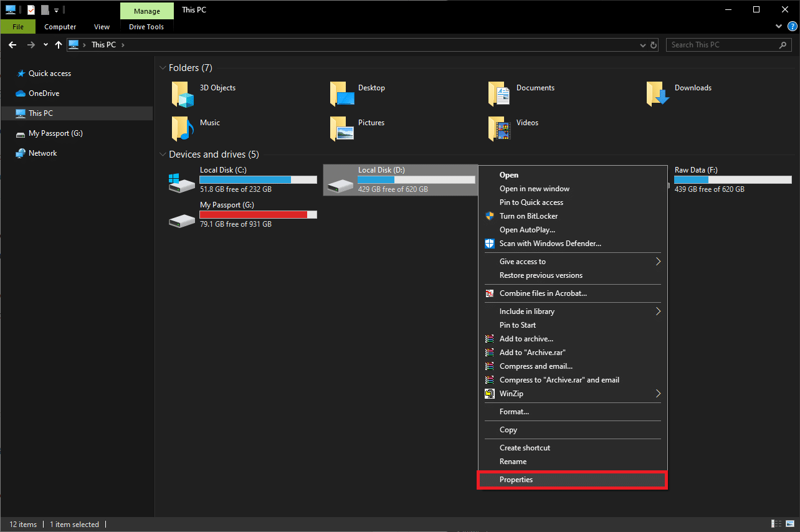
Task: Click the Refresh button in address bar
Action: pyautogui.click(x=654, y=45)
